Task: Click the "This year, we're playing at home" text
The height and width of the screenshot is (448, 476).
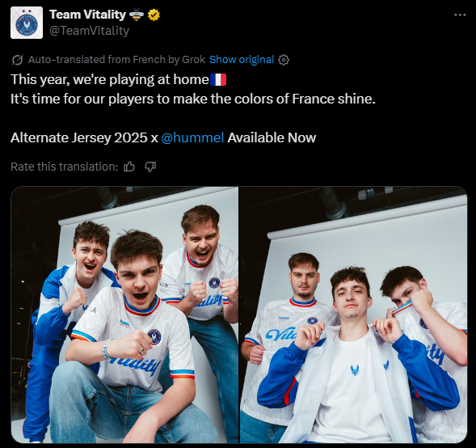Action: click(x=110, y=80)
